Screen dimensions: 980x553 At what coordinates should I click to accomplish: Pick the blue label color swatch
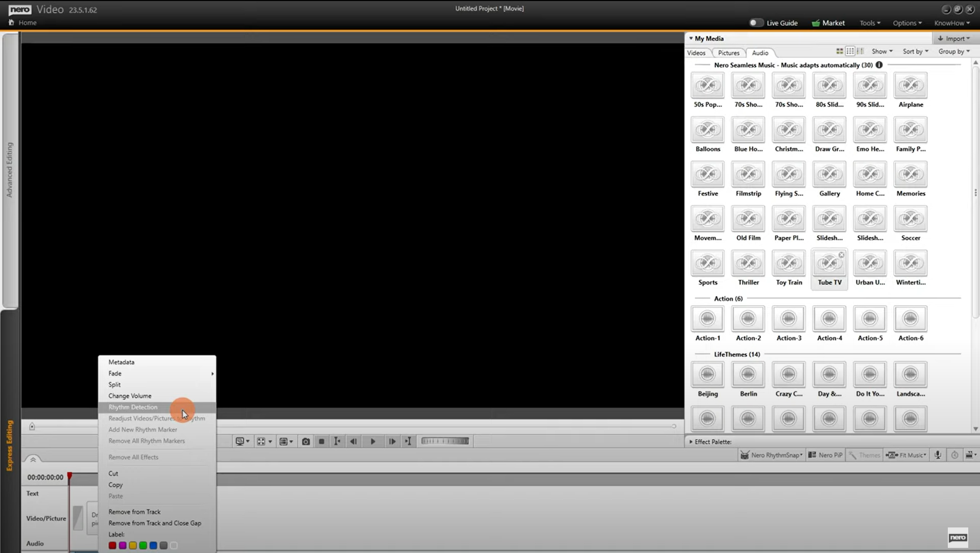click(153, 545)
